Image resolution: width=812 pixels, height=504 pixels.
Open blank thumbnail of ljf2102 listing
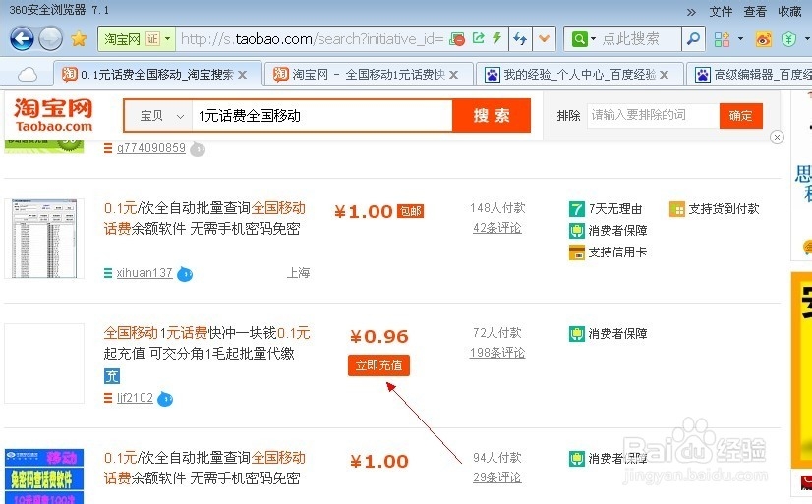[x=44, y=364]
